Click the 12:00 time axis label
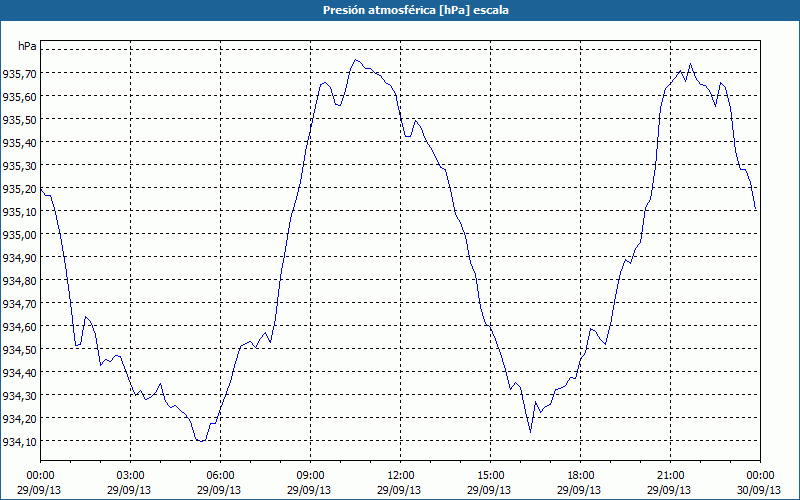 coord(401,476)
